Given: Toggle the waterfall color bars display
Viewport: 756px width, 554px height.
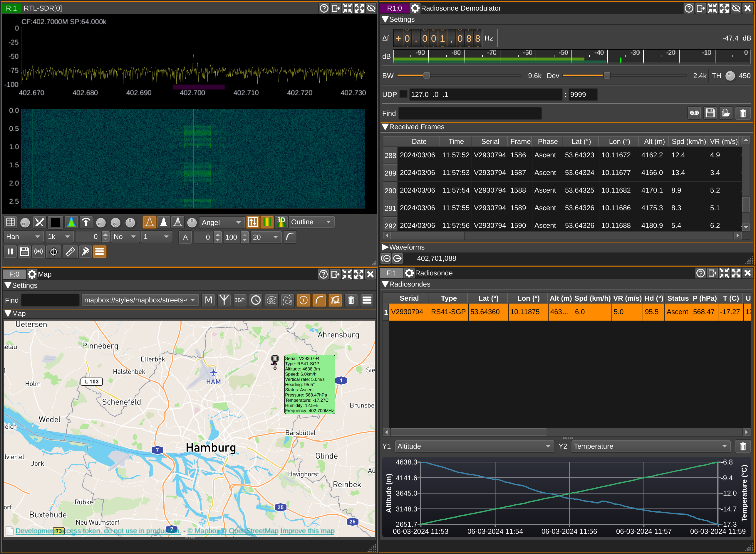Looking at the screenshot, I should coord(267,222).
